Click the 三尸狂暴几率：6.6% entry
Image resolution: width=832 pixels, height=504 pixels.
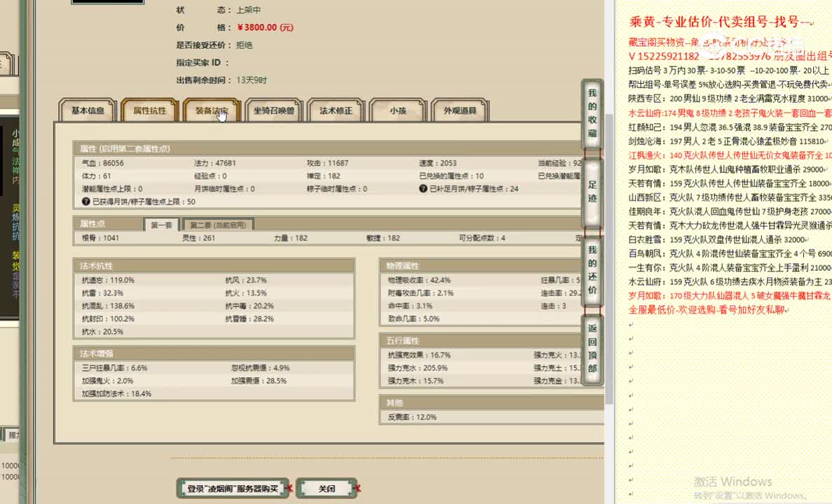pos(115,367)
